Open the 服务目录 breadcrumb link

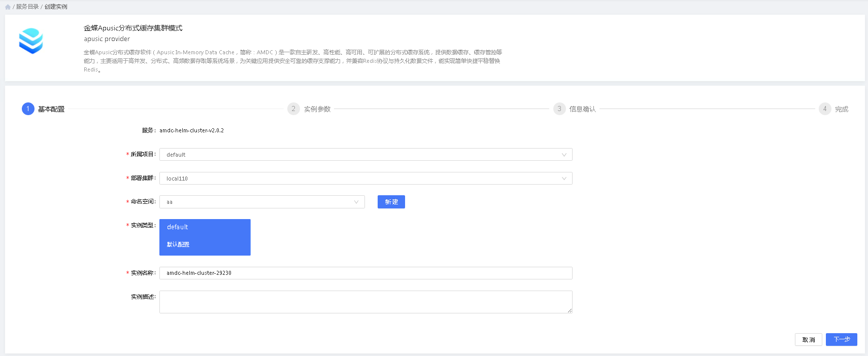point(27,7)
